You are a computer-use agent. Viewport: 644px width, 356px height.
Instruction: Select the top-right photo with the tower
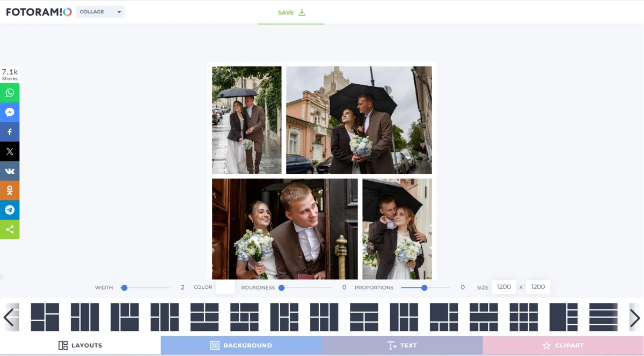tap(359, 120)
